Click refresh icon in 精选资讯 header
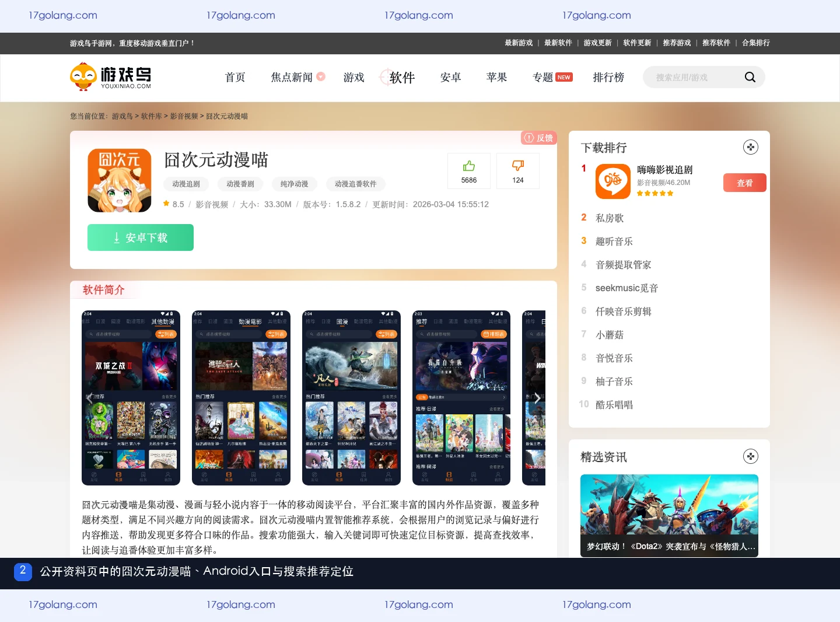840x622 pixels. click(x=751, y=456)
